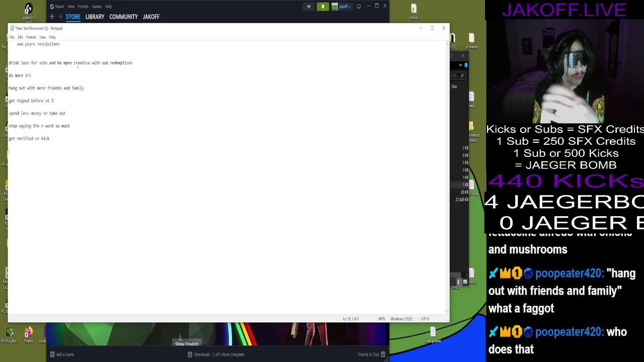
Task: Open Steam's Help menu
Action: tap(108, 7)
